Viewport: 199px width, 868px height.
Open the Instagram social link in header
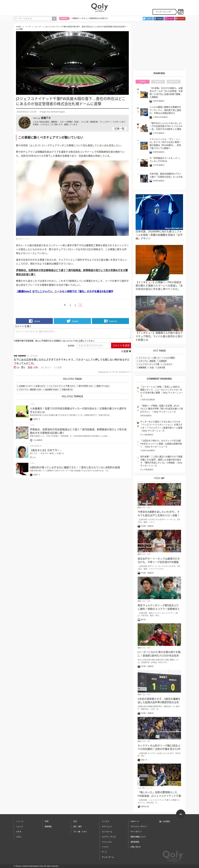pyautogui.click(x=169, y=18)
